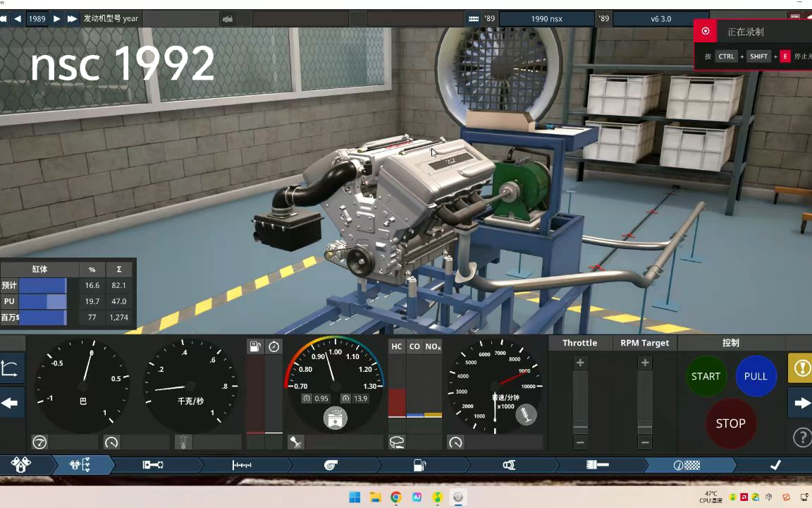Click the 缸体 stats header
This screenshot has height=508, width=812.
click(40, 269)
